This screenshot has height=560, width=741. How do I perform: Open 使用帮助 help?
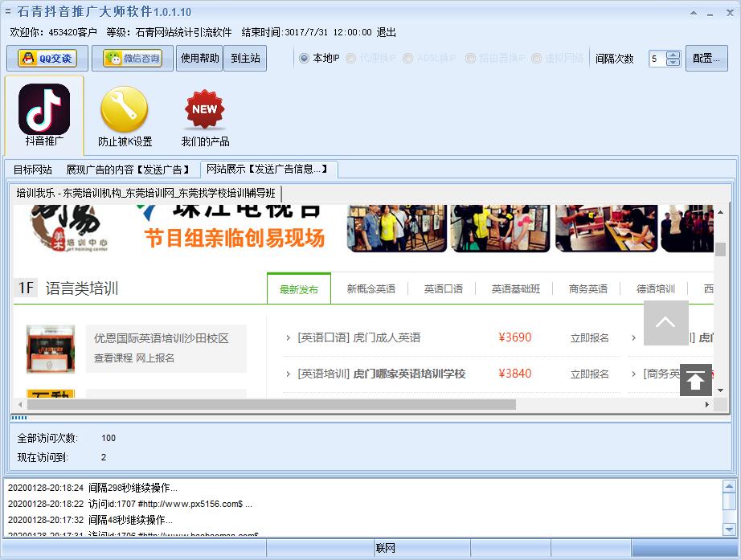tap(199, 58)
